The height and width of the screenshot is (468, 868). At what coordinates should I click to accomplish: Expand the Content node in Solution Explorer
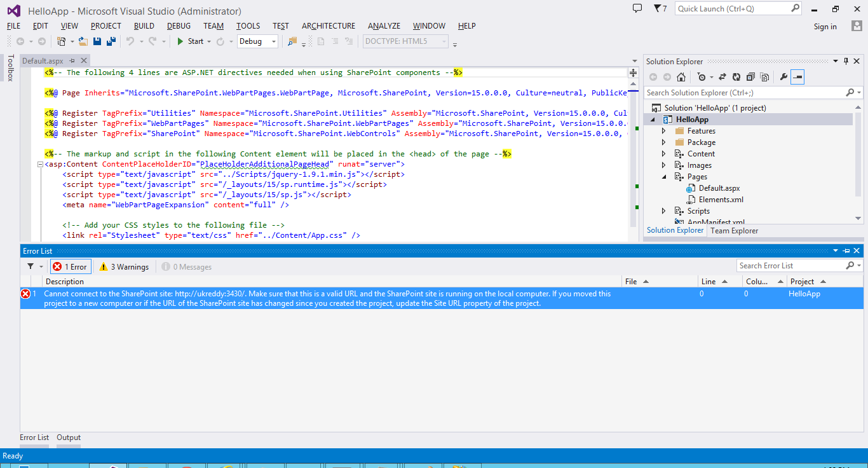pos(664,154)
